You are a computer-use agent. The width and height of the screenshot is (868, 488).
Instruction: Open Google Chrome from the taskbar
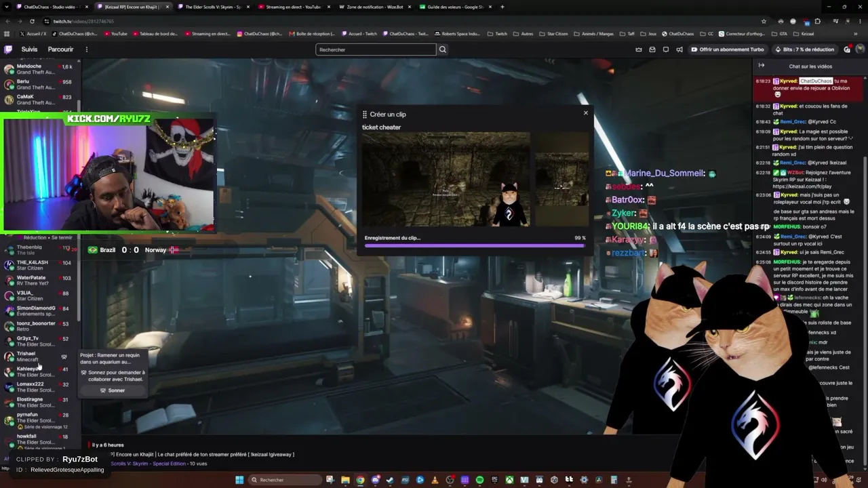tap(360, 480)
